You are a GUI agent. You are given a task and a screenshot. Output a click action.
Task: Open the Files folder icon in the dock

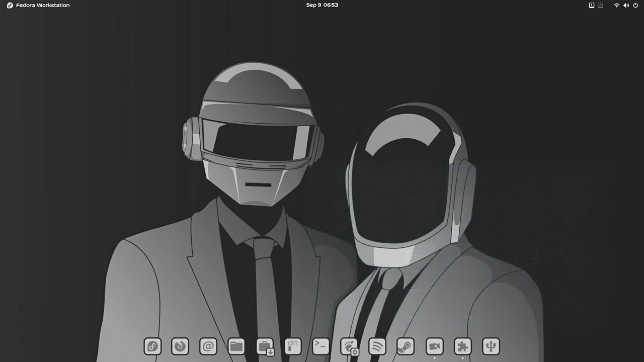click(x=236, y=346)
